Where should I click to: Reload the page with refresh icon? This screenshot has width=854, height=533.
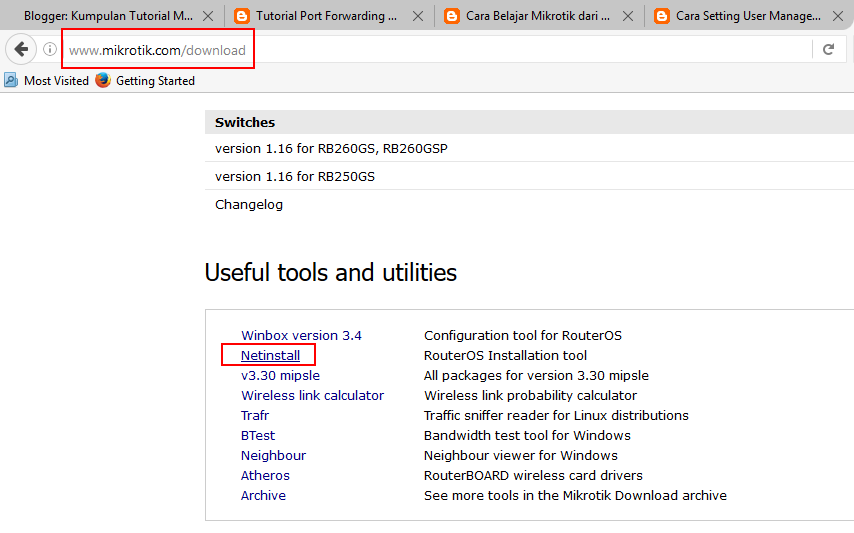(x=828, y=50)
